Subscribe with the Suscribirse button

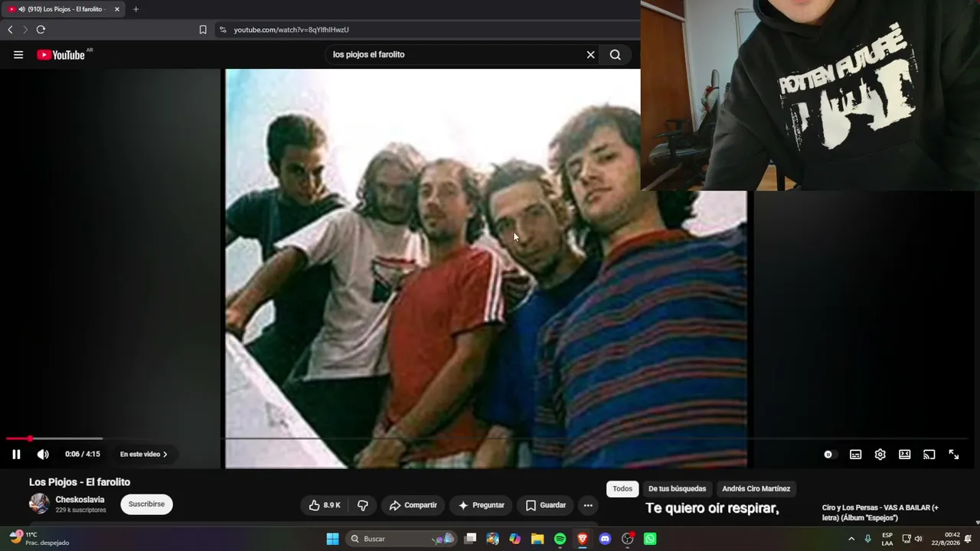point(146,504)
